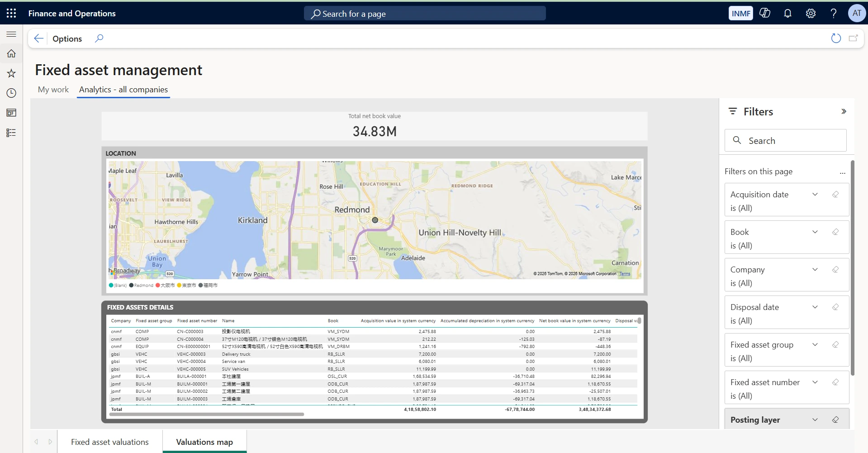Open Fixed asset valuations report page
The image size is (868, 453).
[x=110, y=442]
